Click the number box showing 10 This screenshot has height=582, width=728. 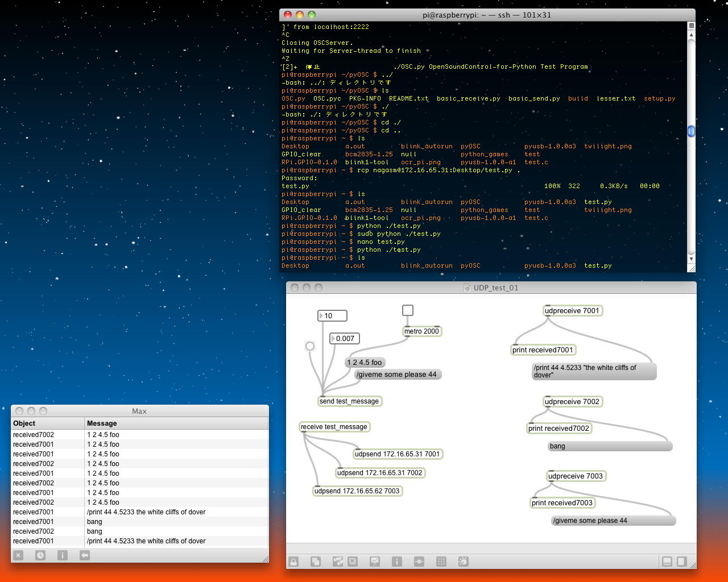333,316
